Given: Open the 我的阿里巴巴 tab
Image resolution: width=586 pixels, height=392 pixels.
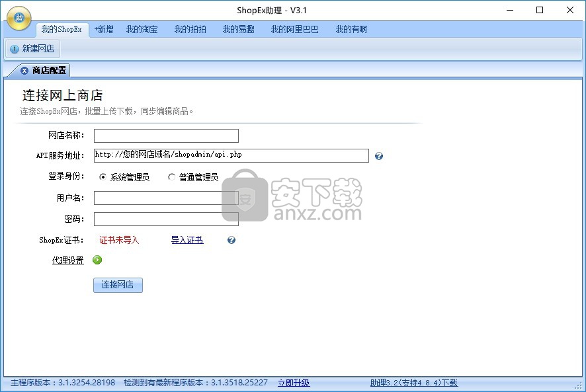Looking at the screenshot, I should pyautogui.click(x=294, y=29).
